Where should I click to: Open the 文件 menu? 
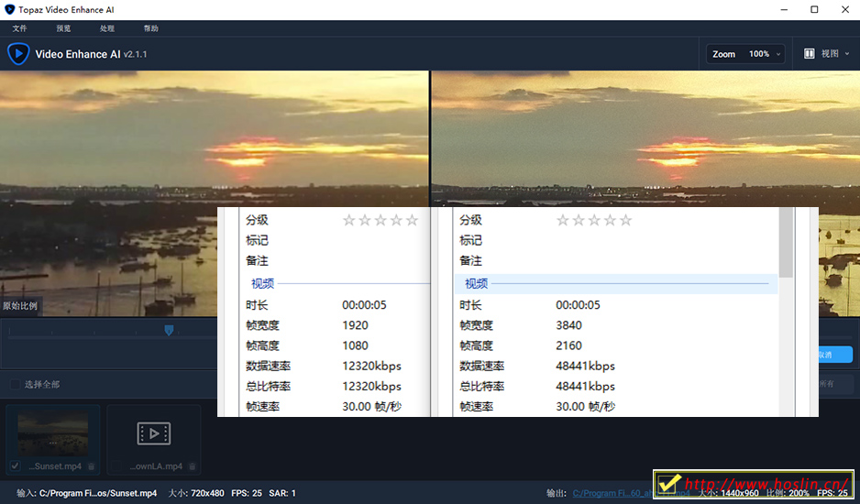click(x=19, y=28)
